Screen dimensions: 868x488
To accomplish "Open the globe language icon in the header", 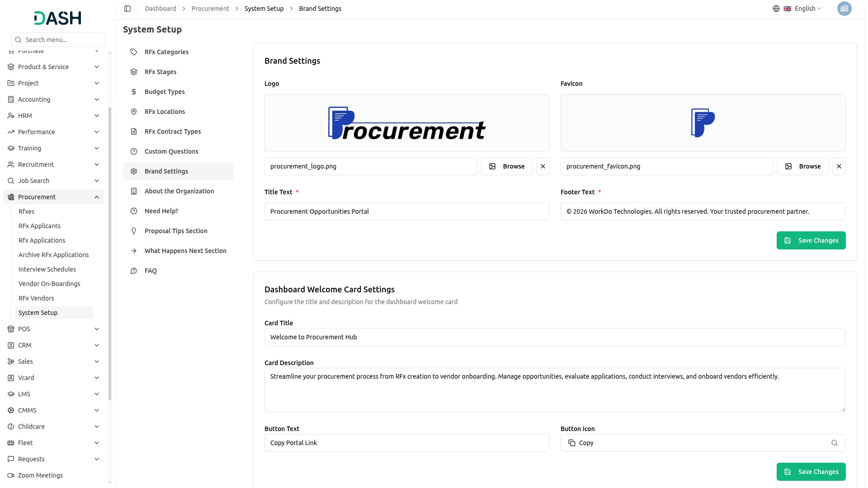I will 776,8.
